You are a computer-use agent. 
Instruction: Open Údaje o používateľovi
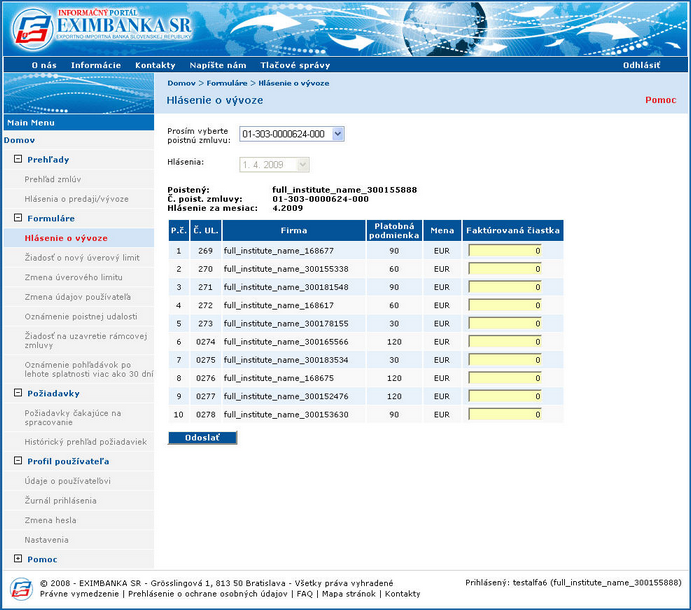click(x=67, y=481)
